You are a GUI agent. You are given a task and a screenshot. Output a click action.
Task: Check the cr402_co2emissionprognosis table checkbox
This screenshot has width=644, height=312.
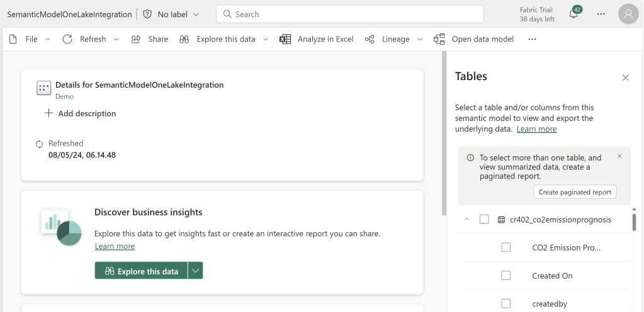click(484, 219)
